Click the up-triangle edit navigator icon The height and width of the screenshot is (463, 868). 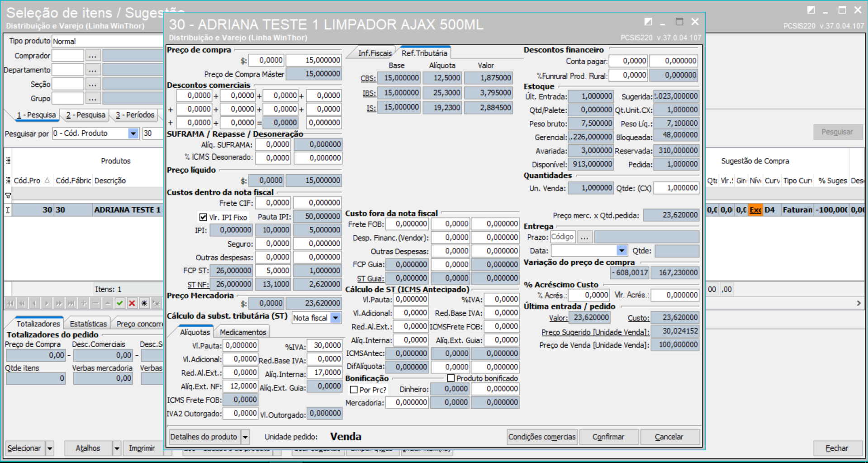108,303
